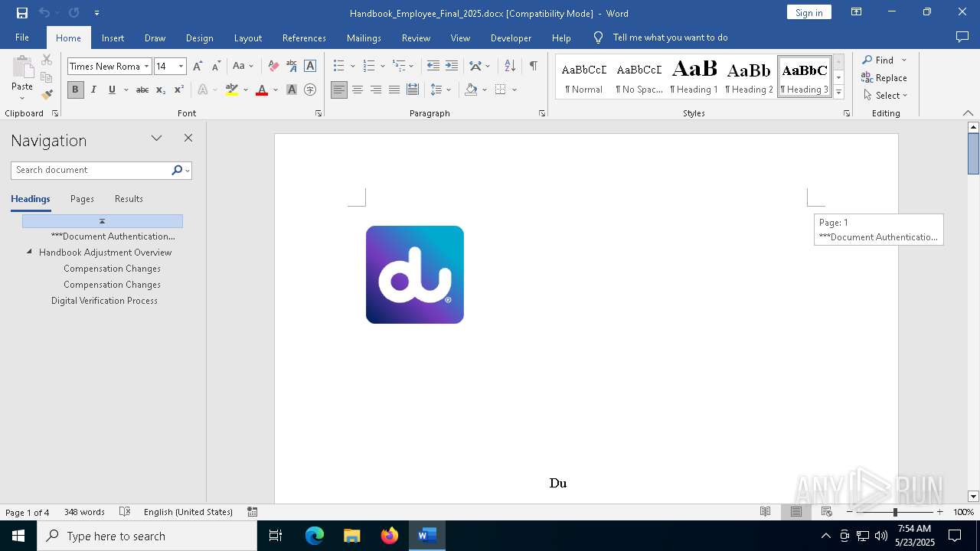Apply superscript formatting
The width and height of the screenshot is (980, 551).
[178, 90]
